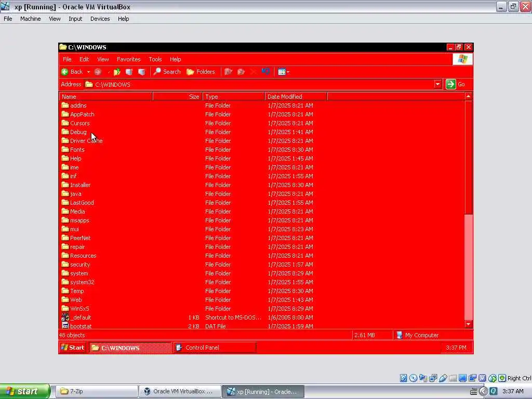Image resolution: width=532 pixels, height=399 pixels.
Task: Click the VirtualBox optical disk status icon
Action: (413, 378)
